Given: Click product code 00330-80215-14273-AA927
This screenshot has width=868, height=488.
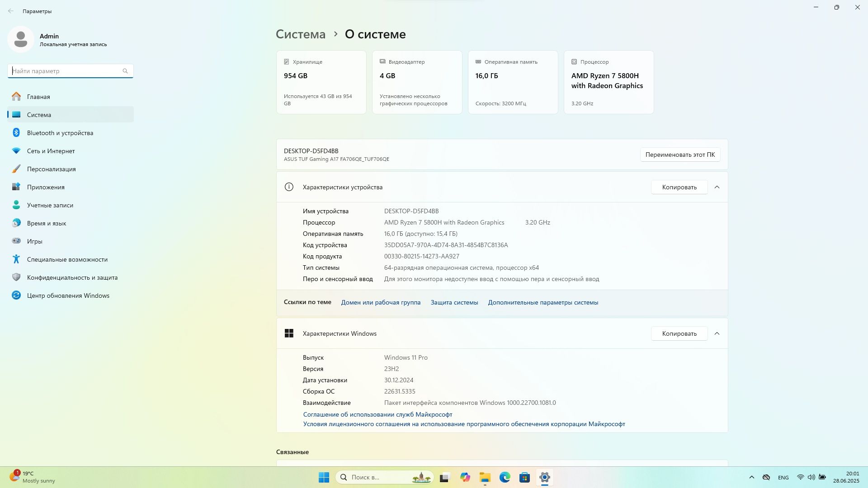Looking at the screenshot, I should [x=421, y=256].
